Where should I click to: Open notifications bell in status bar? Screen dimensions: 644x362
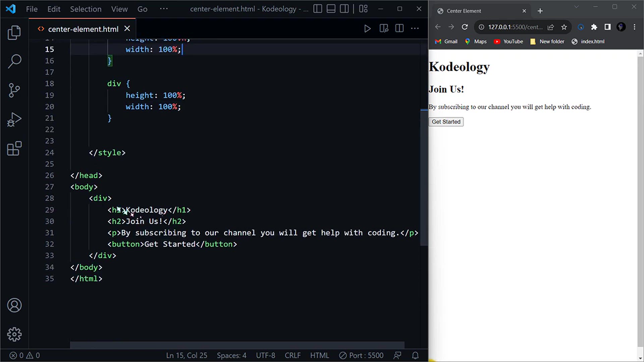(415, 355)
